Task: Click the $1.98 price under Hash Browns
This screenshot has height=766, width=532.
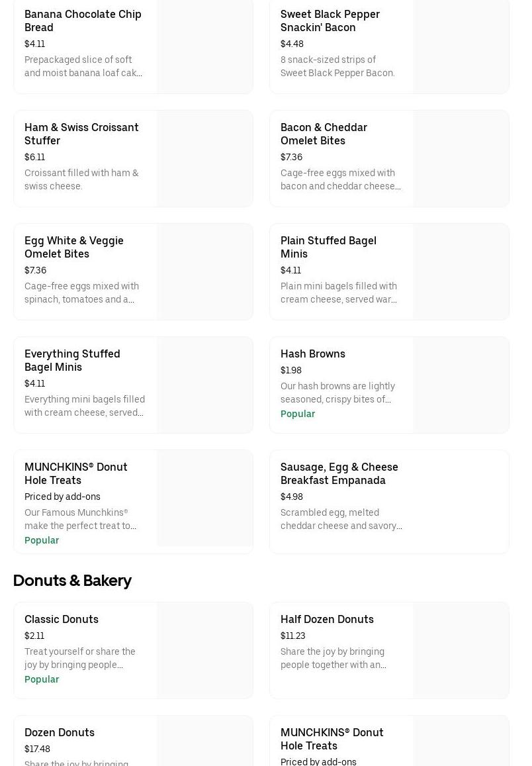Action: click(x=291, y=370)
